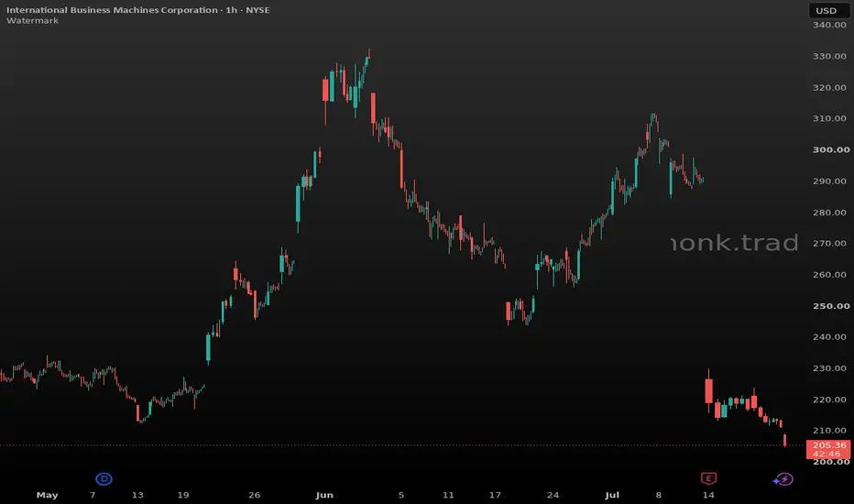854x504 pixels.
Task: Click the '17' date on time axis
Action: coord(495,495)
